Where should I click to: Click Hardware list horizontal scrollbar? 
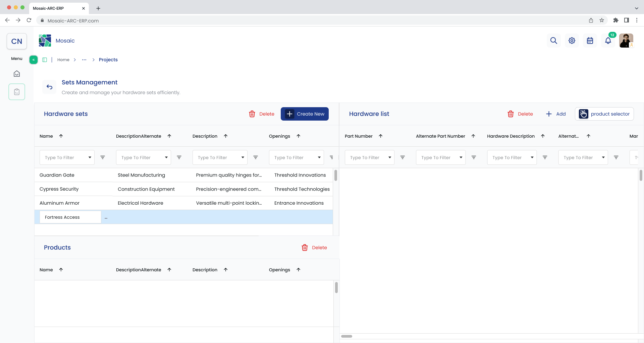click(x=347, y=336)
